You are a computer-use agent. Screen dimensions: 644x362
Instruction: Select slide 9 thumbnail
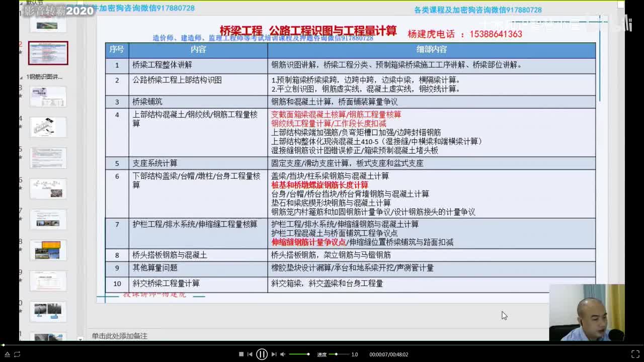pyautogui.click(x=48, y=281)
